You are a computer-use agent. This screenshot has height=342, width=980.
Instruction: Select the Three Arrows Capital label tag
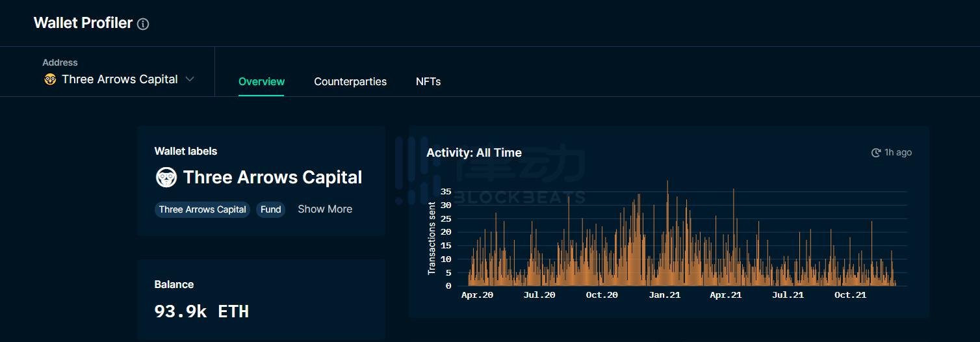(202, 209)
